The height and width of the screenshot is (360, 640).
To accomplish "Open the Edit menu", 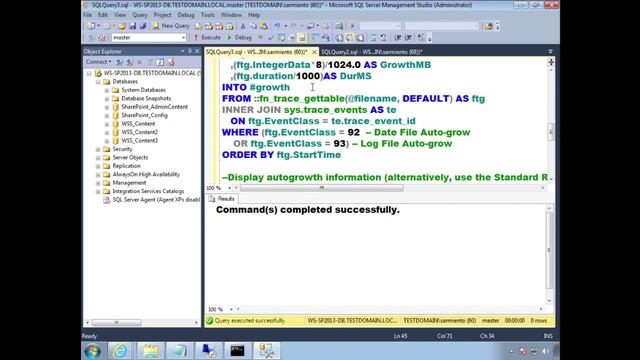I will coord(103,15).
